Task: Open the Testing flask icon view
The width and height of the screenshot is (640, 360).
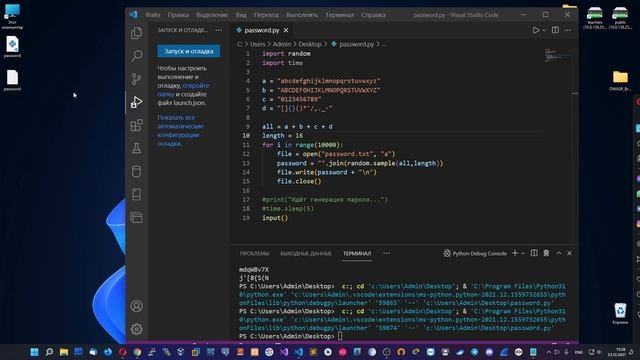Action: pos(137,148)
